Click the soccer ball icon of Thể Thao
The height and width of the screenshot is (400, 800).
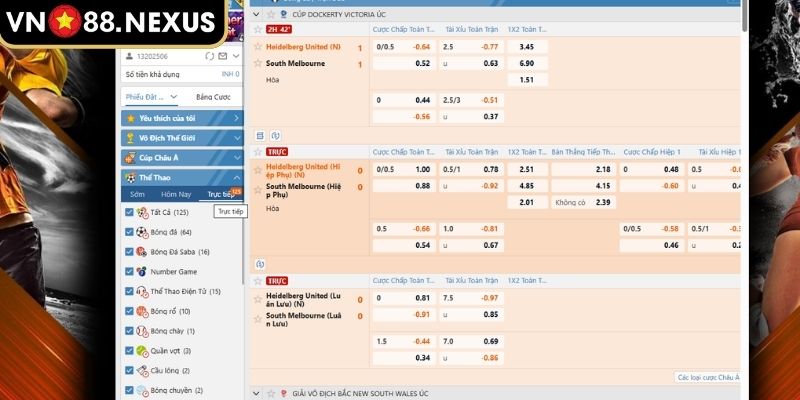coord(131,178)
